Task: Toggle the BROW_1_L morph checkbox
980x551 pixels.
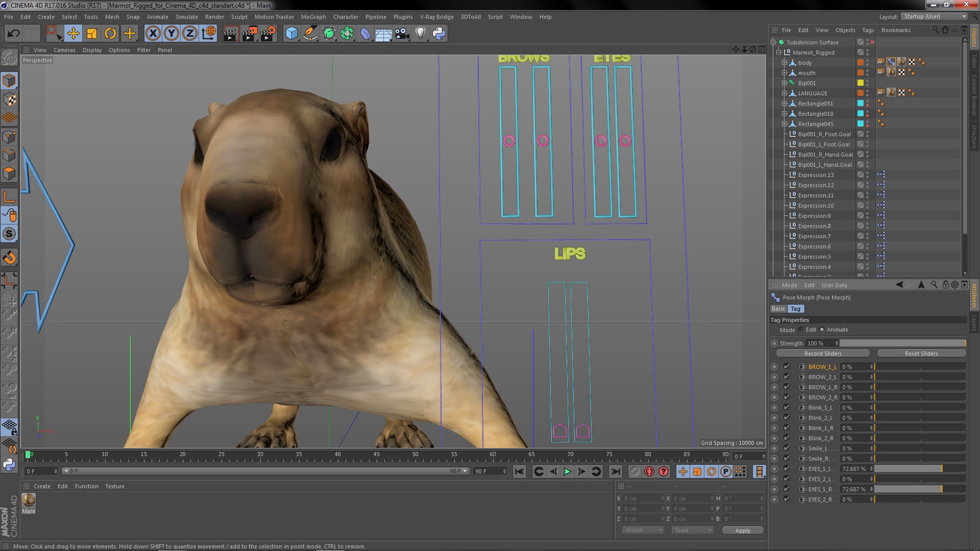Action: pyautogui.click(x=787, y=366)
